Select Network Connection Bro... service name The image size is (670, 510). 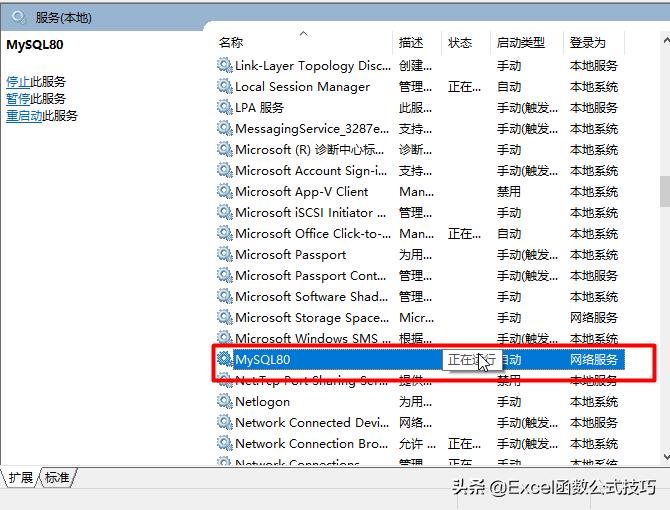pos(311,443)
